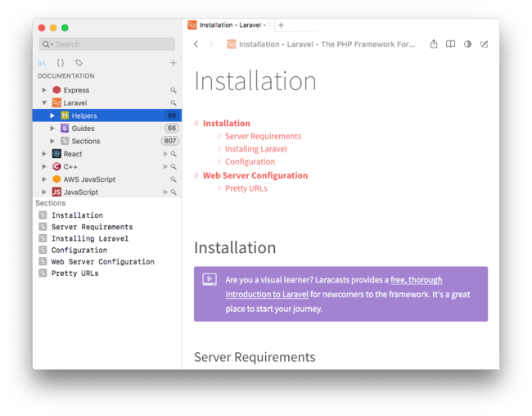Expand the Guides group under Laravel
Image resolution: width=532 pixels, height=416 pixels.
pos(52,129)
